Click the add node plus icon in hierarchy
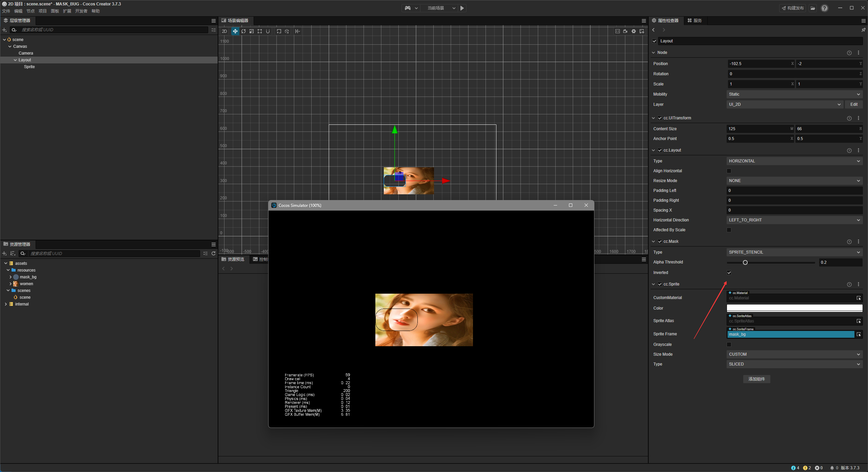868x472 pixels. pos(4,30)
